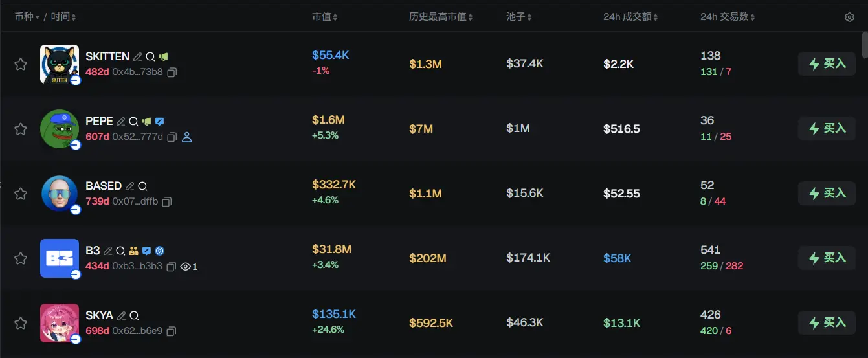868x358 pixels.
Task: Click 买入 button for PEPE
Action: (827, 129)
